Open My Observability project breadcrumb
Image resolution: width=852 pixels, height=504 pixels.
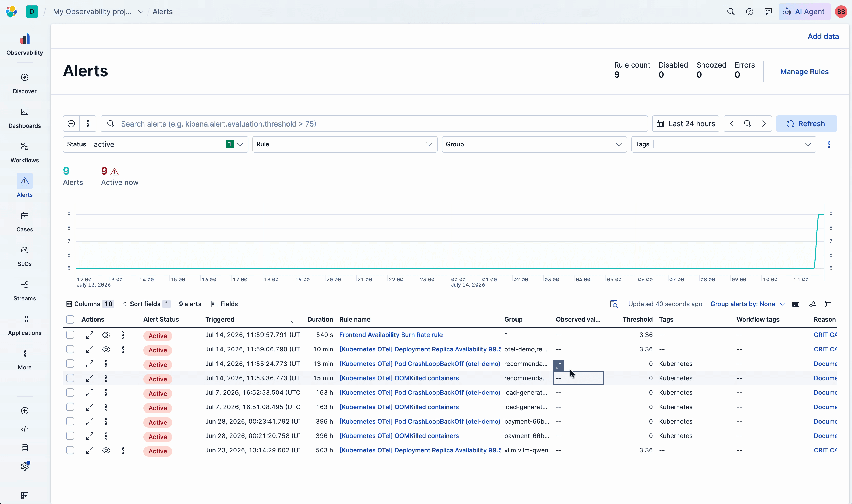click(92, 12)
